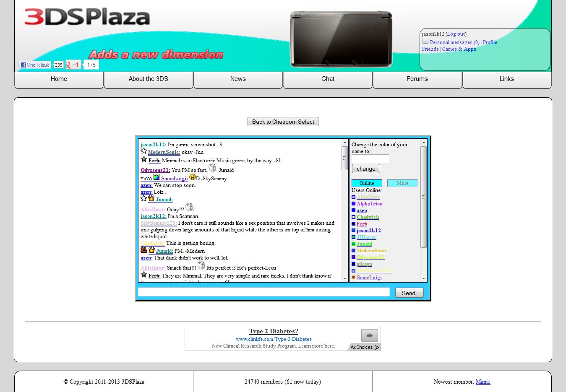Click the chat log scroll-down arrow
The height and width of the screenshot is (392, 566).
click(345, 278)
